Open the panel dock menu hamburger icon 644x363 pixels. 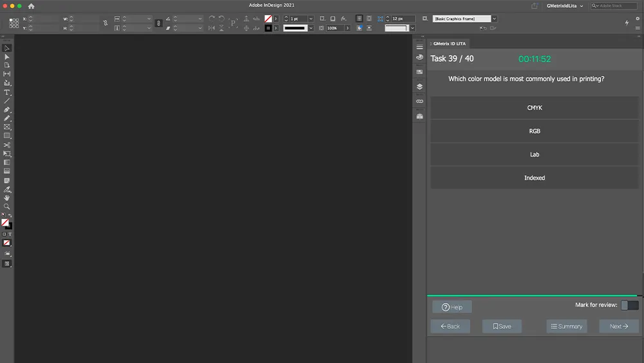coord(419,47)
